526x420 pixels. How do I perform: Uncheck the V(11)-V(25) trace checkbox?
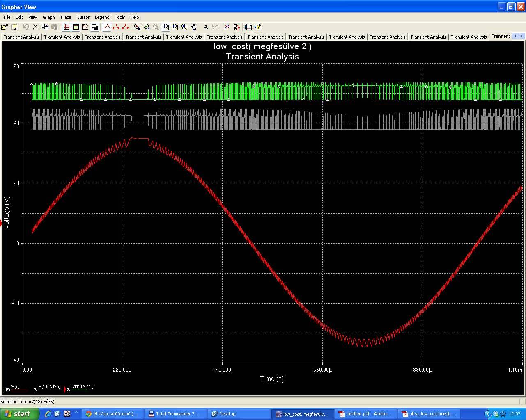[35, 389]
